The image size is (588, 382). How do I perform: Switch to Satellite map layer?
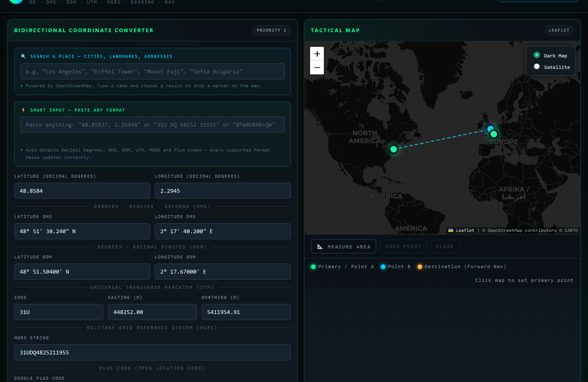click(537, 67)
